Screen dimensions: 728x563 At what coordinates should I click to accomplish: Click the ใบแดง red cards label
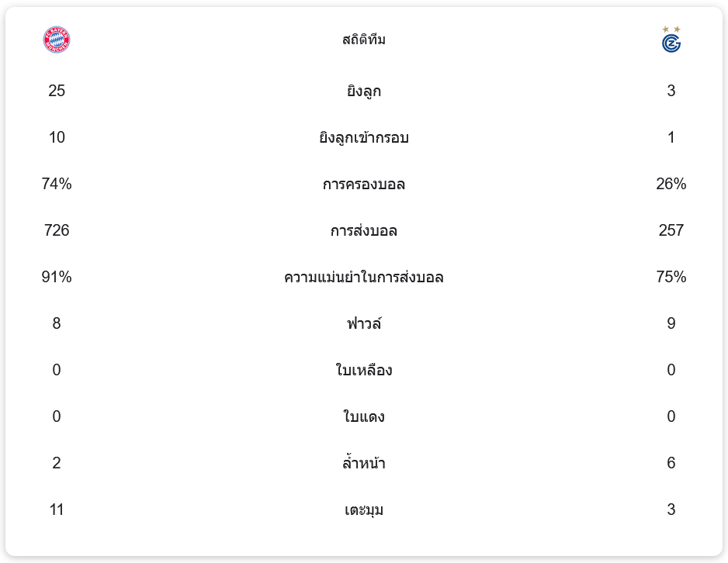tap(364, 416)
